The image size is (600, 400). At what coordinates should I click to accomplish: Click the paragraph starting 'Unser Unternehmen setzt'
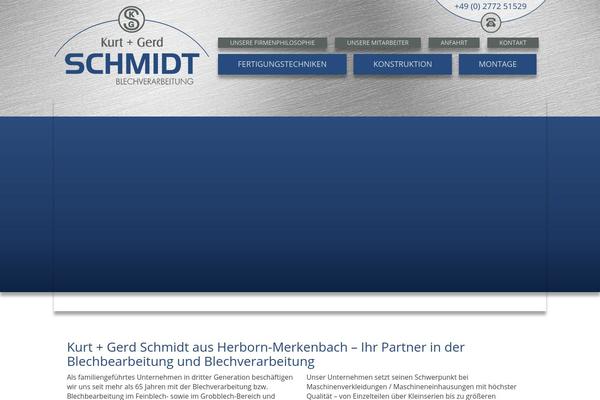point(411,387)
